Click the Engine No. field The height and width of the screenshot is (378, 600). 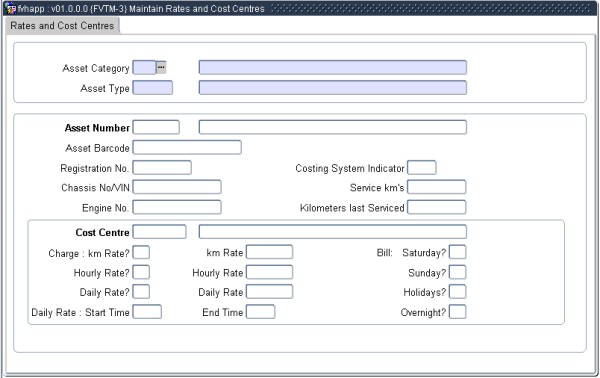pyautogui.click(x=177, y=207)
